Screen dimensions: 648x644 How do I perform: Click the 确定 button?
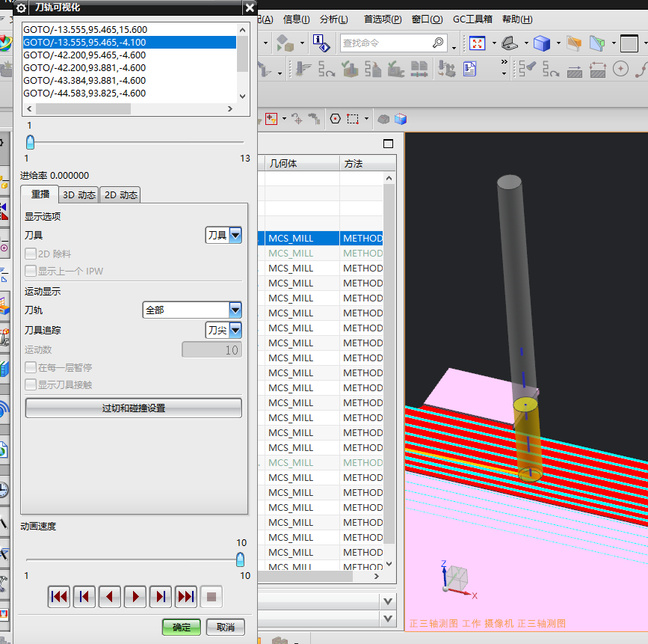[182, 627]
